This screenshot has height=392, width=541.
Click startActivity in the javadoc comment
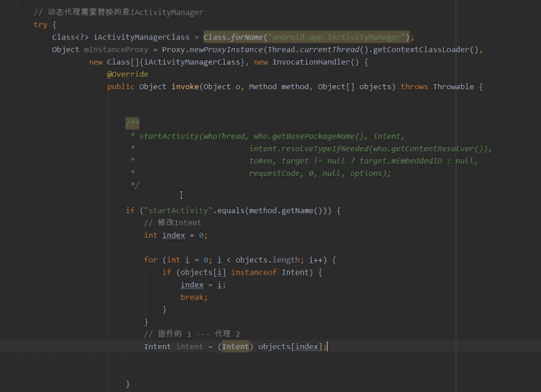(169, 136)
